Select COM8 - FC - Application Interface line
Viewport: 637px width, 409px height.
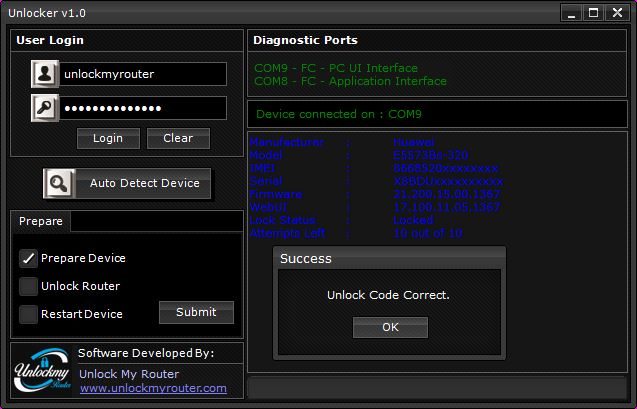(x=350, y=81)
